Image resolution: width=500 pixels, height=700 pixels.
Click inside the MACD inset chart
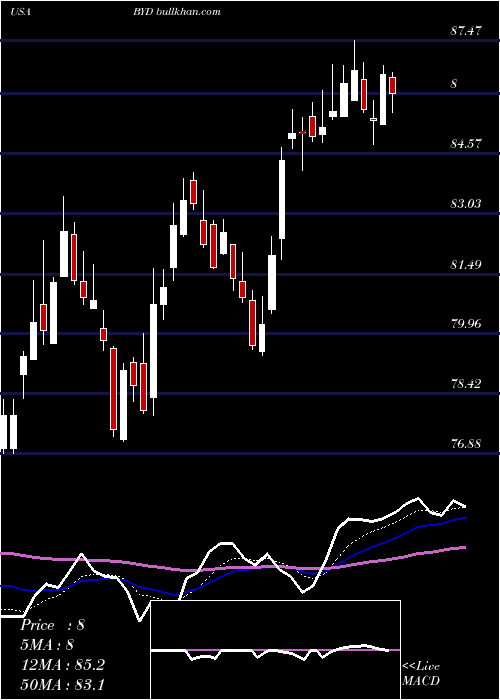tap(275, 650)
